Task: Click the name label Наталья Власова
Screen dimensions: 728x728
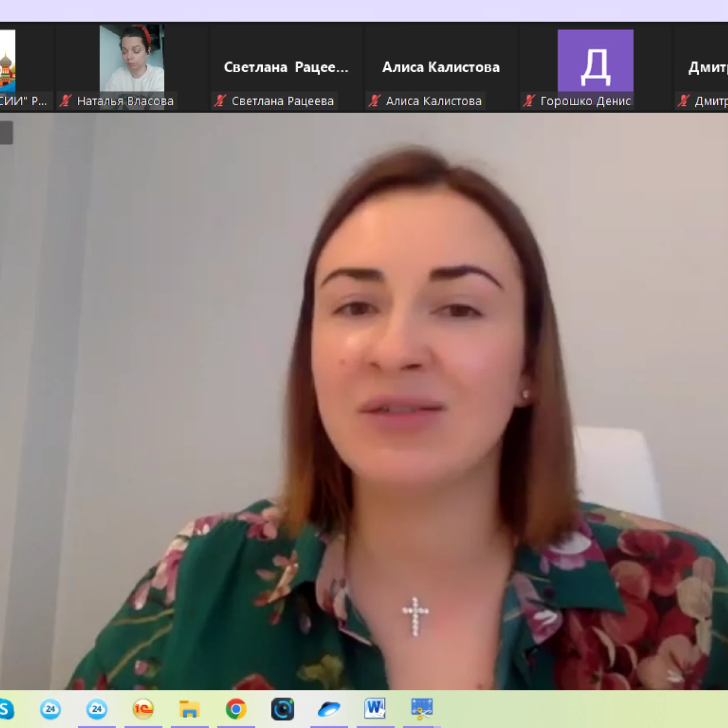Action: (125, 101)
